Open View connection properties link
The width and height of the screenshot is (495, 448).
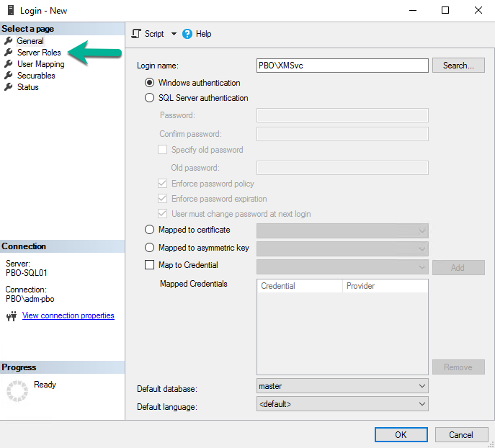click(x=68, y=315)
